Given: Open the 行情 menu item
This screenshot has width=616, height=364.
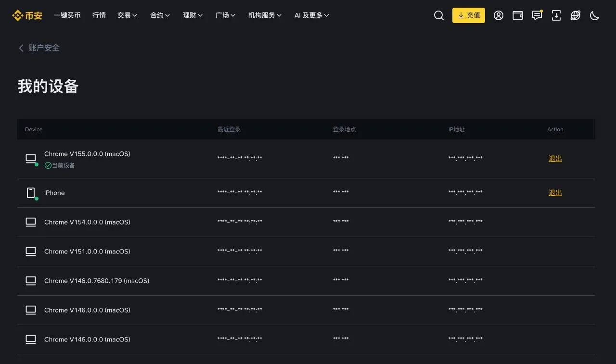Looking at the screenshot, I should click(x=99, y=15).
